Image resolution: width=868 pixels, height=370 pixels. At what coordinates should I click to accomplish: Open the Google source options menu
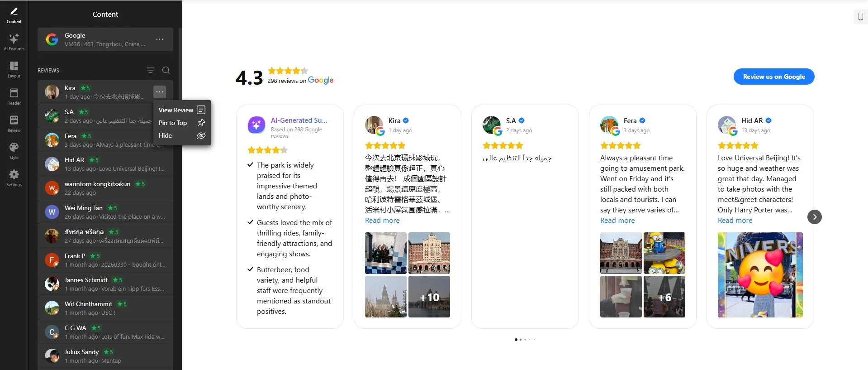[x=160, y=39]
